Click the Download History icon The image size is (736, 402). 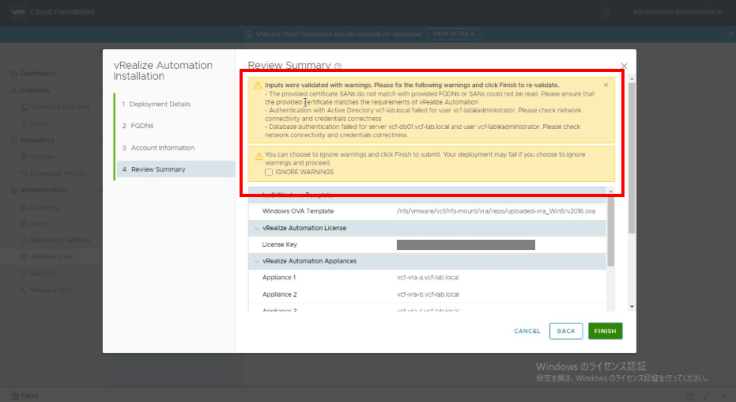click(24, 173)
